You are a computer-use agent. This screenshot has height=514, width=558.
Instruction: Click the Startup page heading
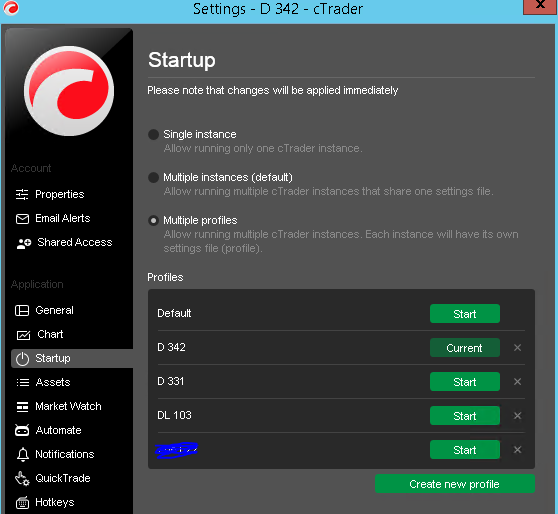point(182,60)
